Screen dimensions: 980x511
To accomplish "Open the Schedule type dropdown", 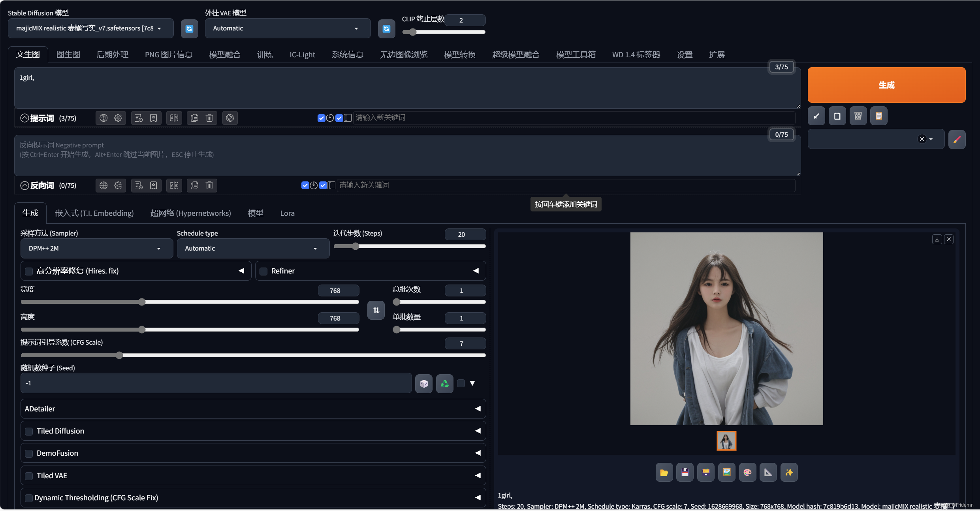I will click(x=253, y=248).
